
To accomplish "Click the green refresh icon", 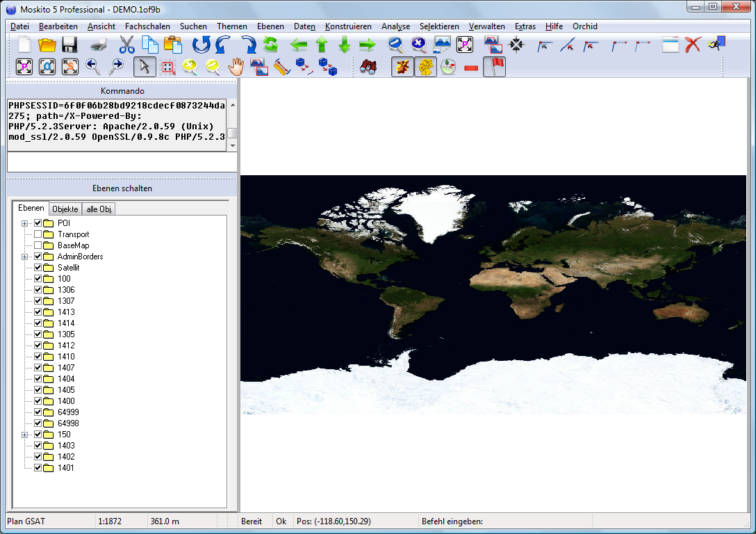I will (270, 45).
